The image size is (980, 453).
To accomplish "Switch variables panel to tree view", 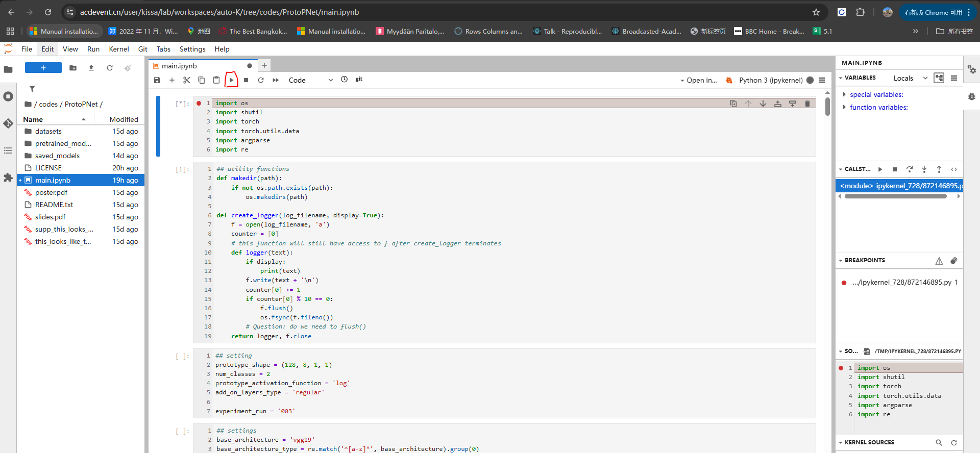I will (939, 78).
